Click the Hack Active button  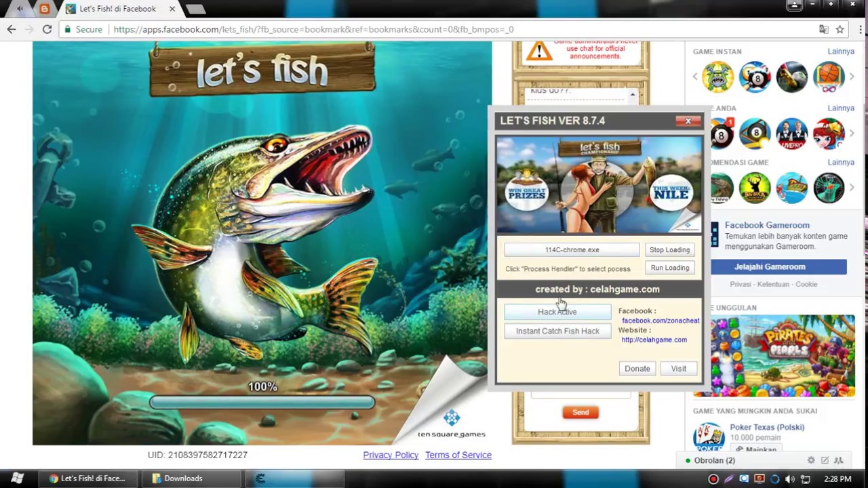[x=557, y=312]
